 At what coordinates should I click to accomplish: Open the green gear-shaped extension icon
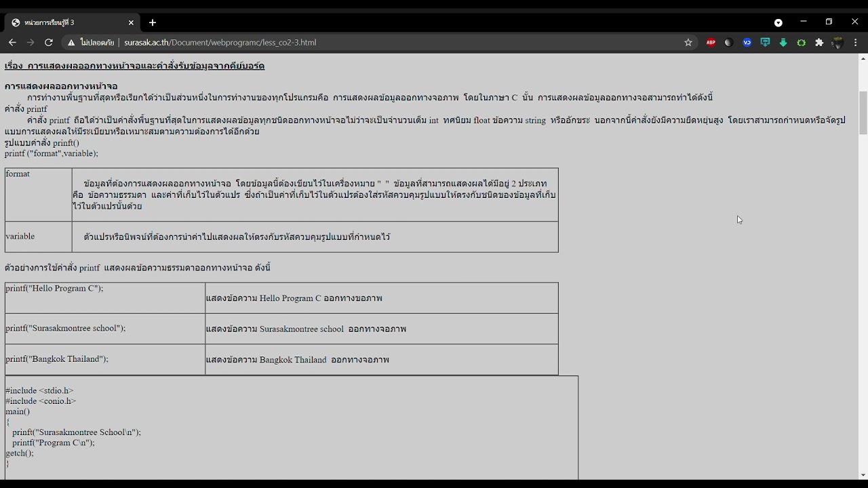click(801, 42)
